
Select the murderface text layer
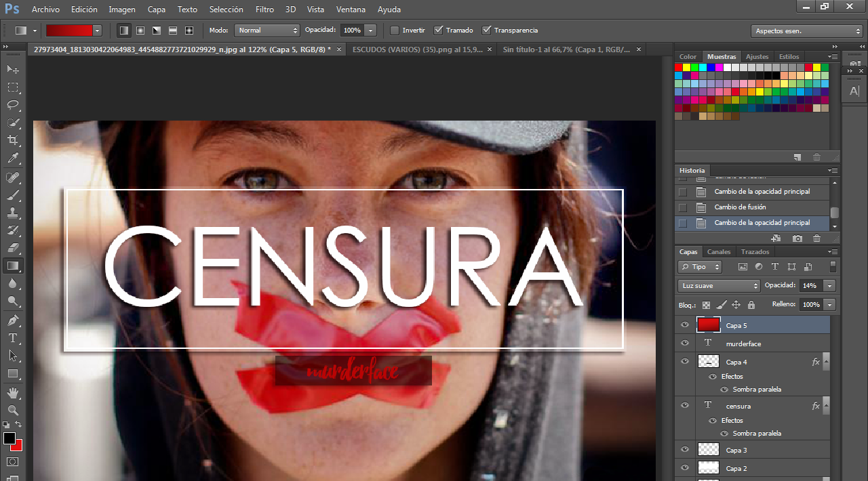(x=743, y=344)
